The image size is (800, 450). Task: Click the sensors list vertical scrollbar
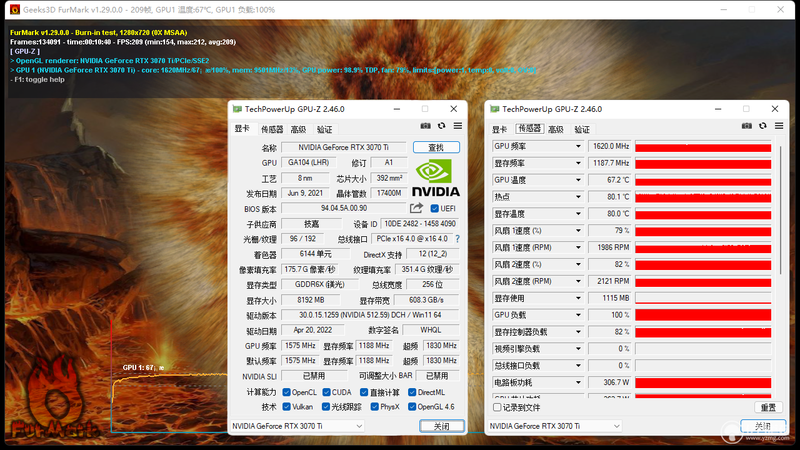pos(781,209)
